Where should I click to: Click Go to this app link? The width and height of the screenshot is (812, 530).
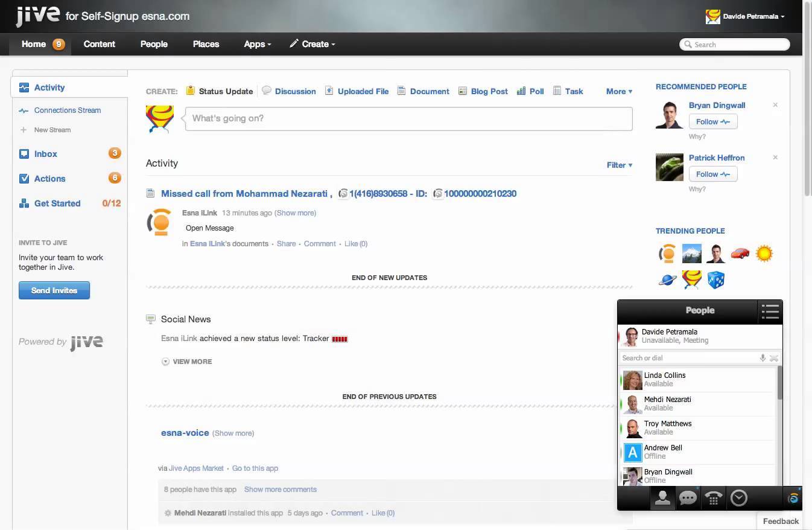tap(255, 468)
